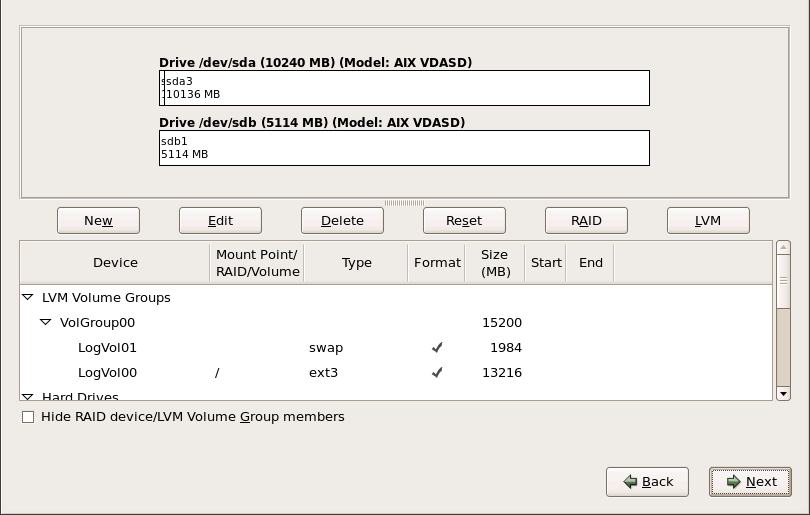Click the LogVol00 format checkmark
Viewport: 810px width, 515px height.
click(x=437, y=373)
